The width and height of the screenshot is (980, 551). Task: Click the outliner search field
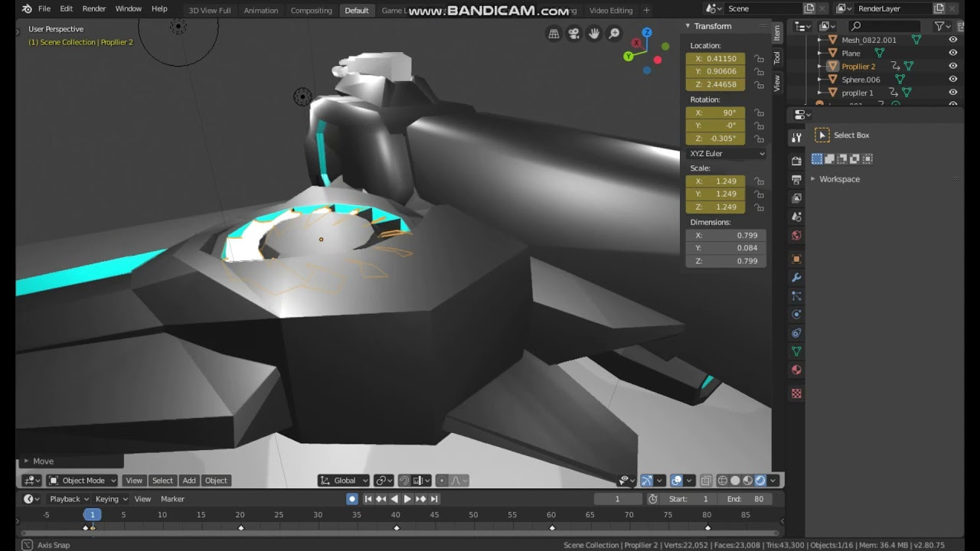pos(884,26)
